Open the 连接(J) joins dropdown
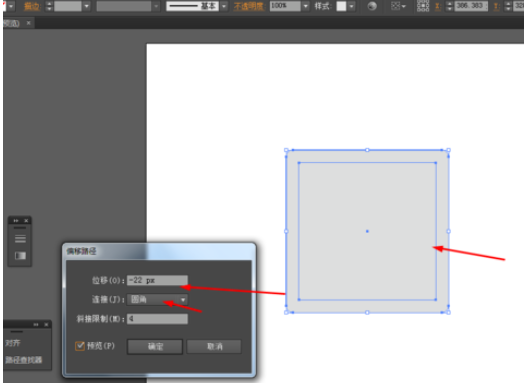 click(157, 299)
